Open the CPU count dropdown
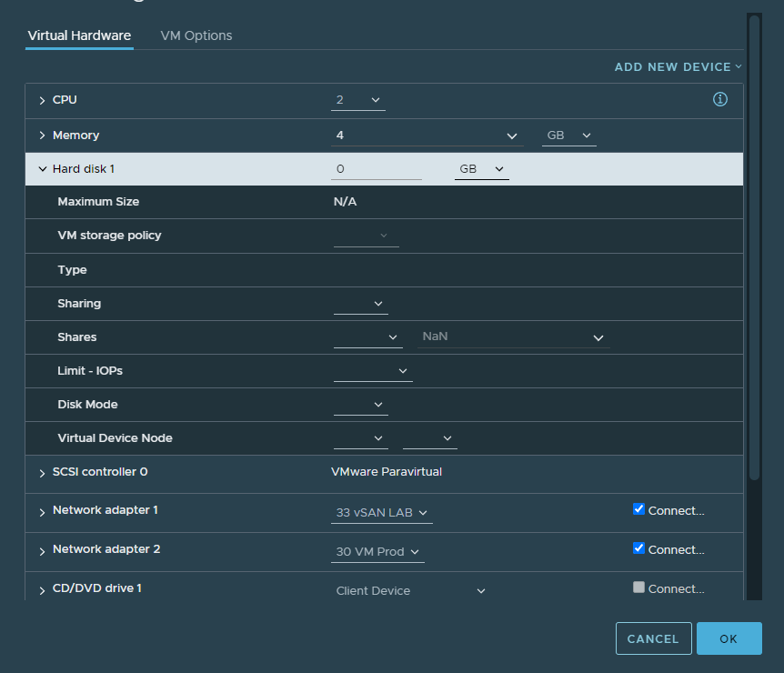This screenshot has width=784, height=673. click(358, 100)
